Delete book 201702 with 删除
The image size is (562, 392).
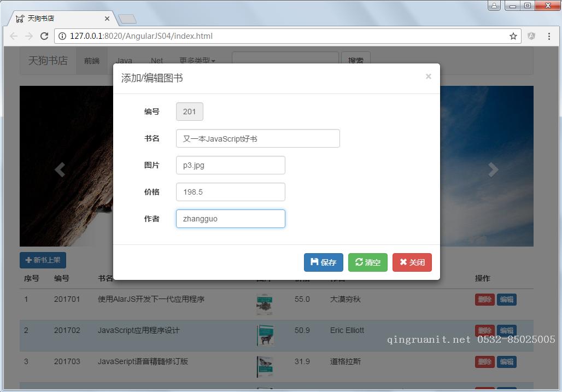click(484, 330)
